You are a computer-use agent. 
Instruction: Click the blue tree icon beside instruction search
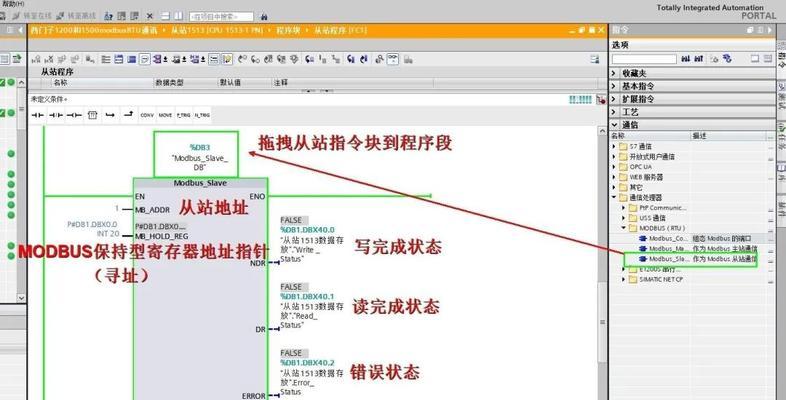727,59
